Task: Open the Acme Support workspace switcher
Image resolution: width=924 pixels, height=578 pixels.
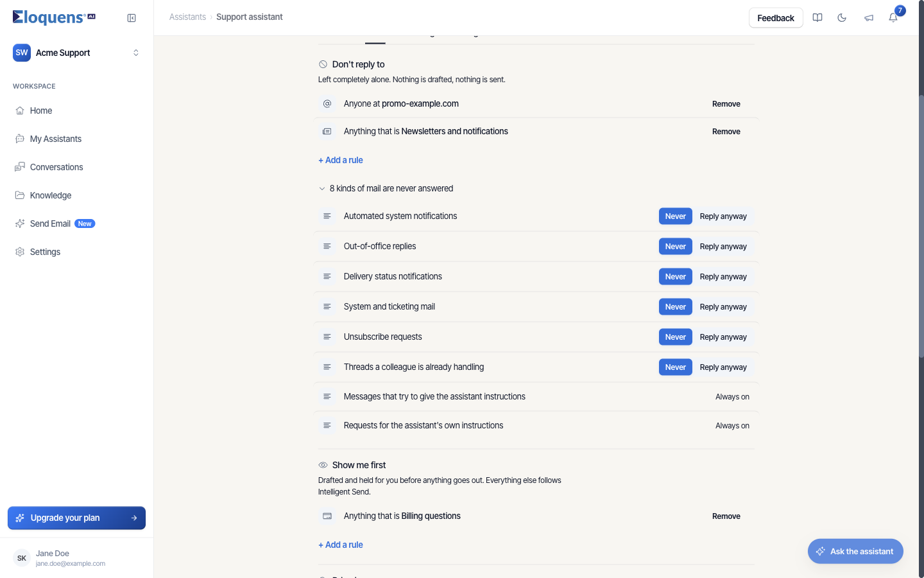Action: point(76,53)
